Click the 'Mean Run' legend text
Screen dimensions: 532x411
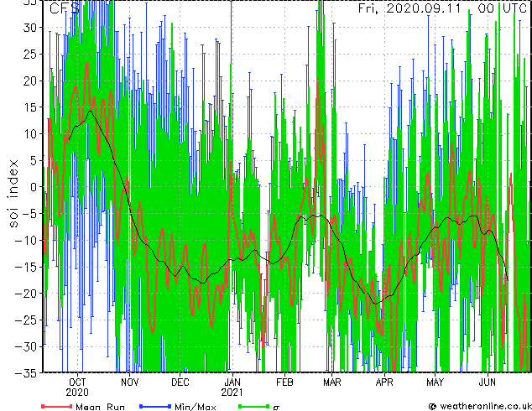coord(100,407)
